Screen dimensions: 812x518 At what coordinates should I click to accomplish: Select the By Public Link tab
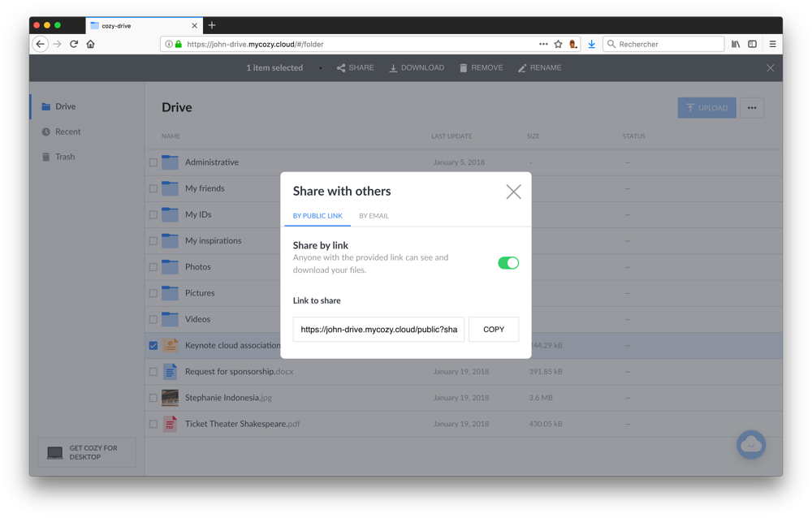click(317, 216)
